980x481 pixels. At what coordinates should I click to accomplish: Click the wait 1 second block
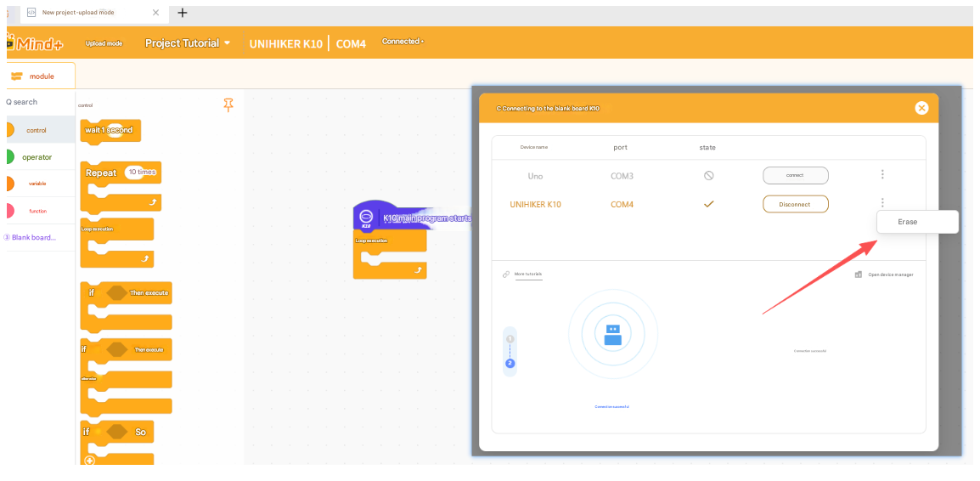(110, 132)
